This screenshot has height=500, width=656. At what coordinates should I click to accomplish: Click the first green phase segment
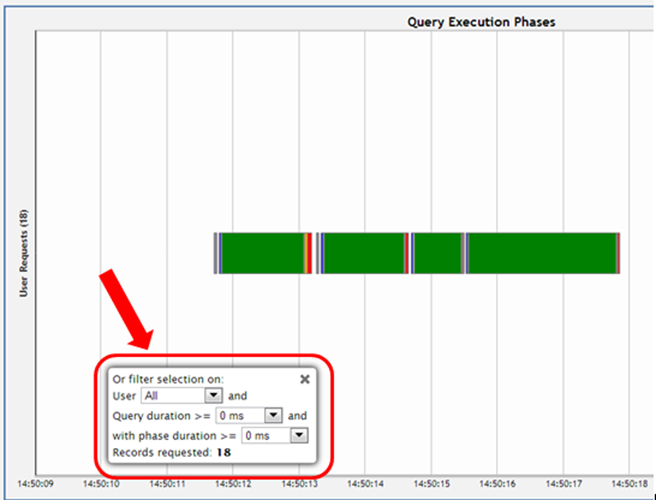[261, 252]
